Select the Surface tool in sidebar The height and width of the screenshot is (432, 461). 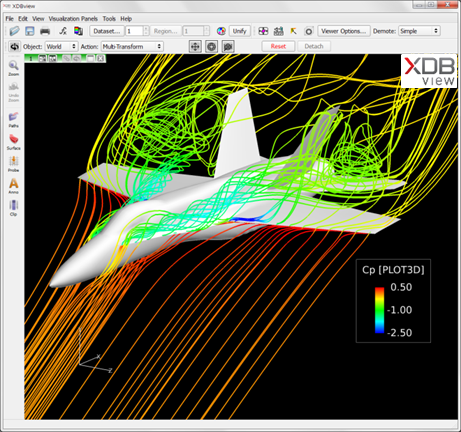pyautogui.click(x=14, y=142)
